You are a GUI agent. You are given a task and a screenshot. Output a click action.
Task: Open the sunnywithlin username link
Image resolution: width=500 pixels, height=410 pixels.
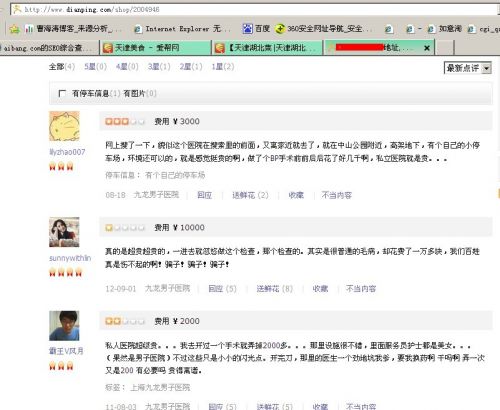(x=70, y=258)
